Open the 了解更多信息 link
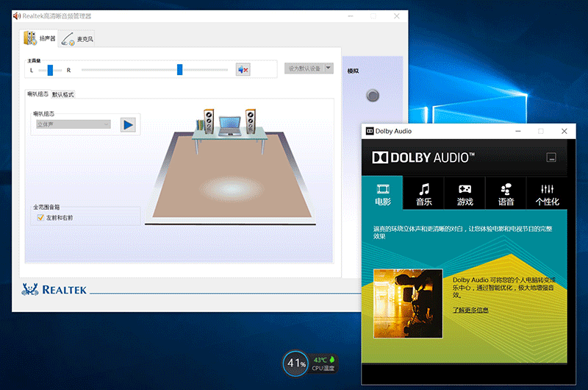The height and width of the screenshot is (390, 588). coord(470,310)
